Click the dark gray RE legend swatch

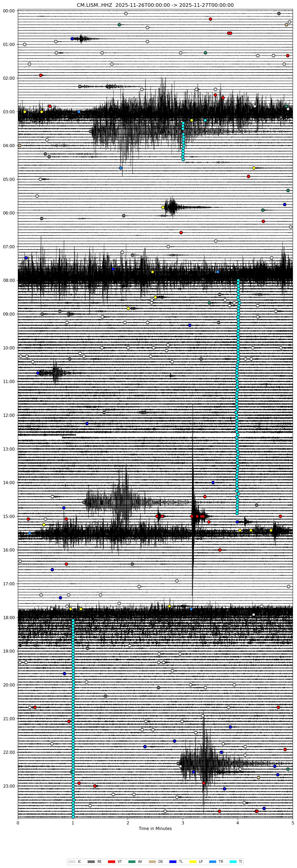tap(91, 859)
